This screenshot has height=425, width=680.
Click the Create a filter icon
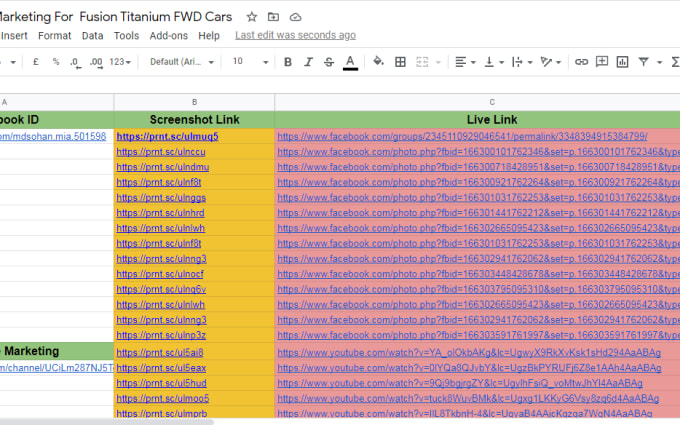[x=644, y=62]
